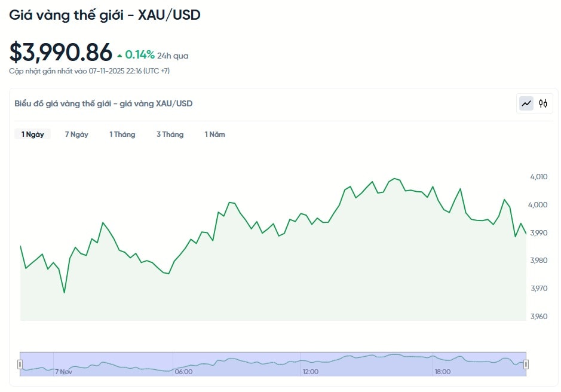Click the 7 Nov date label
The height and width of the screenshot is (392, 561).
[x=63, y=372]
